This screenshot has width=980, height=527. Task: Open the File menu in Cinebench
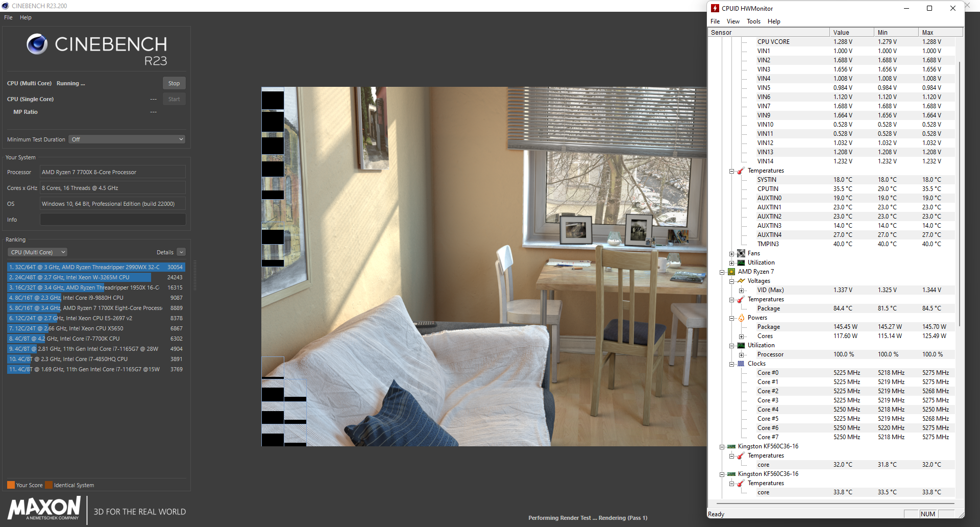tap(8, 17)
